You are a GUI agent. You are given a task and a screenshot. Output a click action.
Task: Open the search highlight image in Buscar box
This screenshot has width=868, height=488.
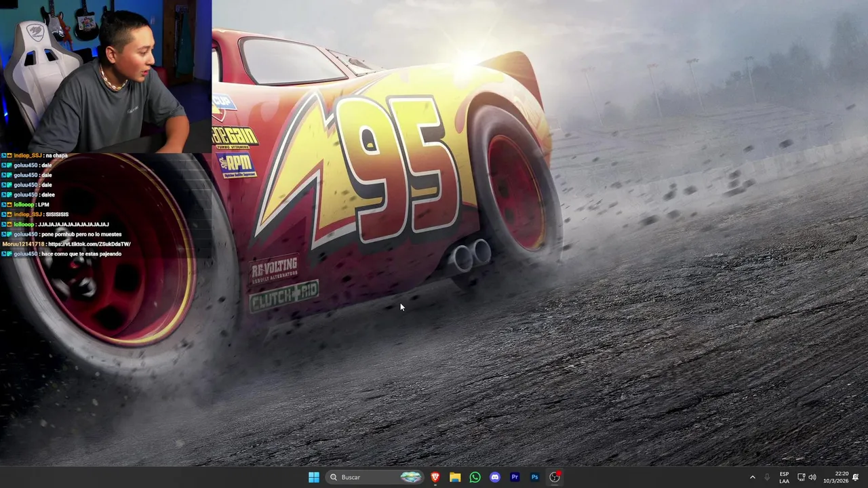pos(410,477)
